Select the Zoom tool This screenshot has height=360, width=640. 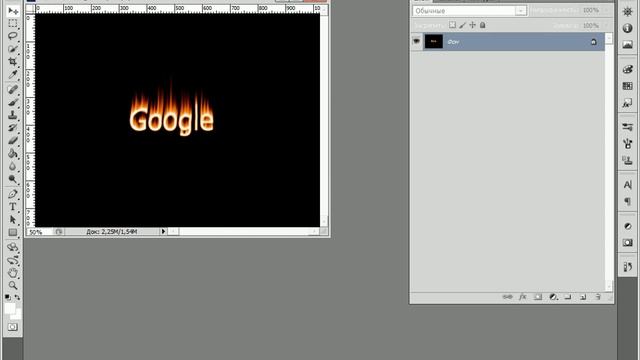[13, 285]
